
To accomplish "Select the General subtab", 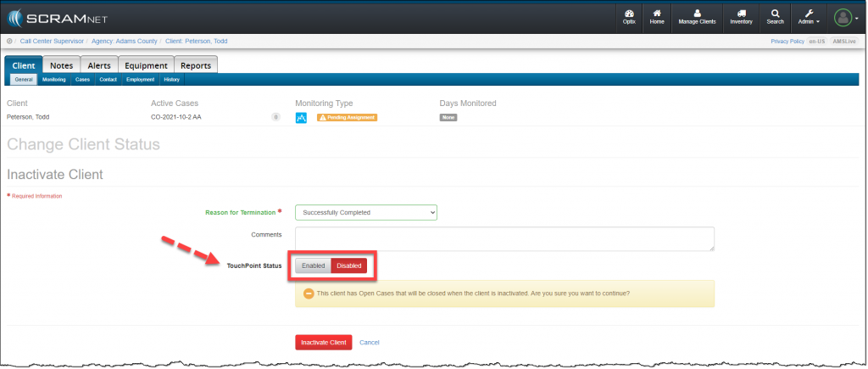I will point(24,80).
